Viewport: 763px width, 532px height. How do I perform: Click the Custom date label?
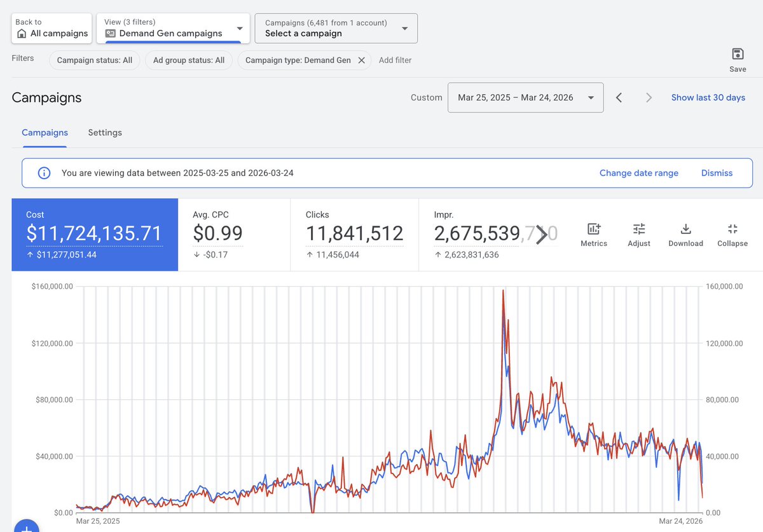[x=427, y=97]
